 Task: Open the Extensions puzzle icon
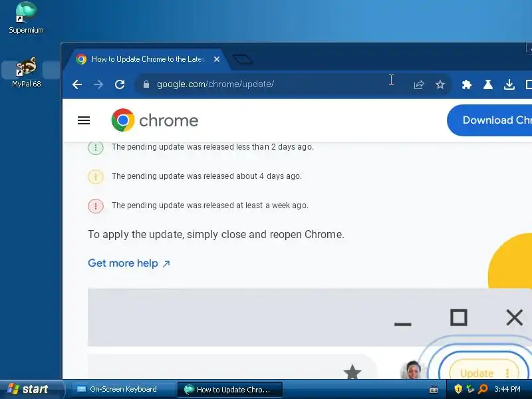[x=467, y=84]
